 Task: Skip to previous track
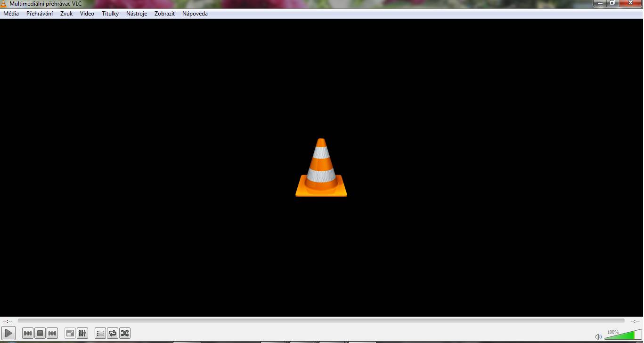[28, 333]
